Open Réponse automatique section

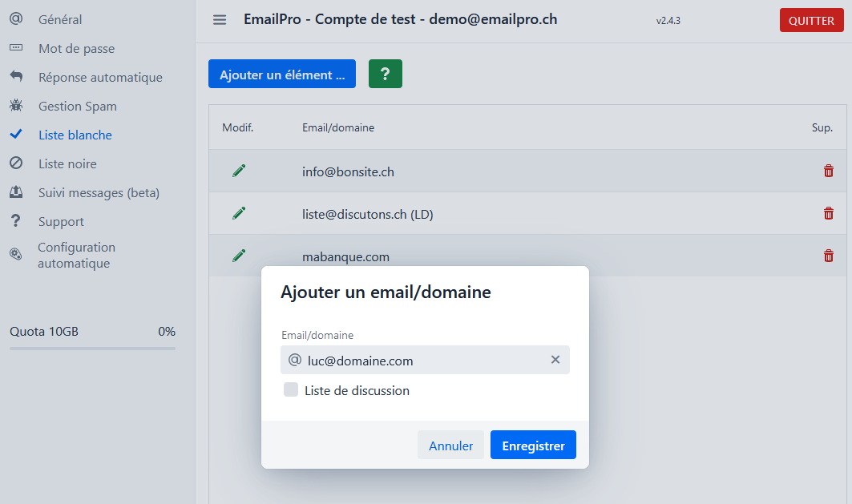pyautogui.click(x=100, y=77)
